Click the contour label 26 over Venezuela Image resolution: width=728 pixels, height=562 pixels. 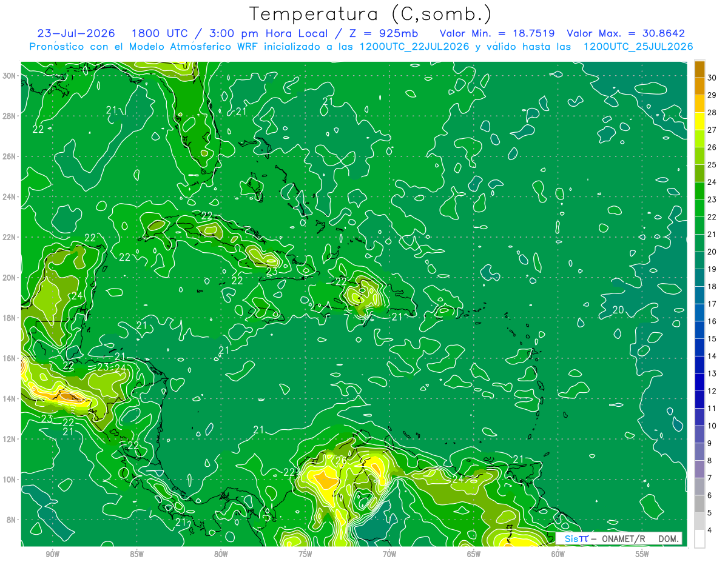click(x=341, y=461)
